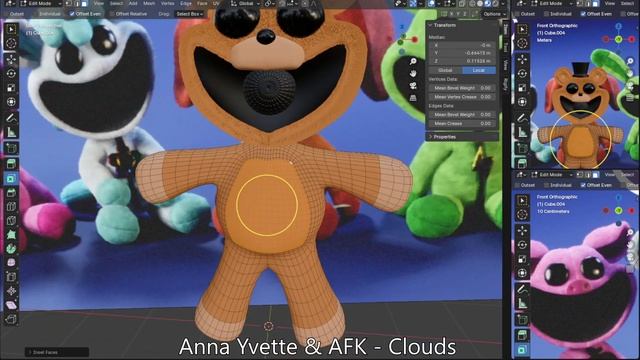
Task: Select the Annotate tool in main viewport toolbar
Action: point(11,118)
